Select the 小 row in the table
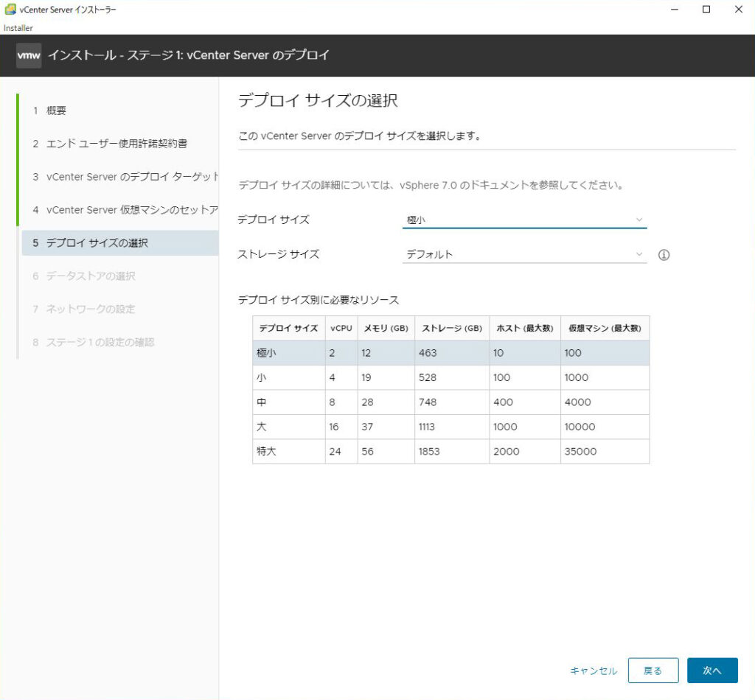 pyautogui.click(x=450, y=378)
